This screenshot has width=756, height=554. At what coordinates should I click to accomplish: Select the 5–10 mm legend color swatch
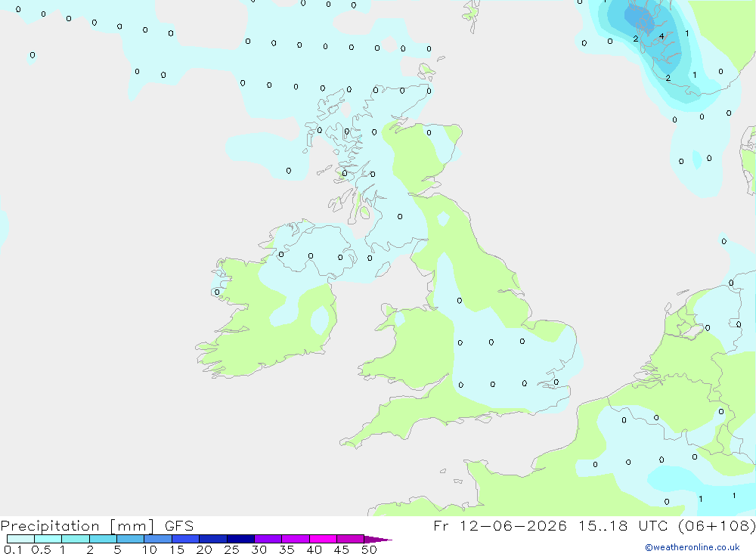[x=131, y=539]
